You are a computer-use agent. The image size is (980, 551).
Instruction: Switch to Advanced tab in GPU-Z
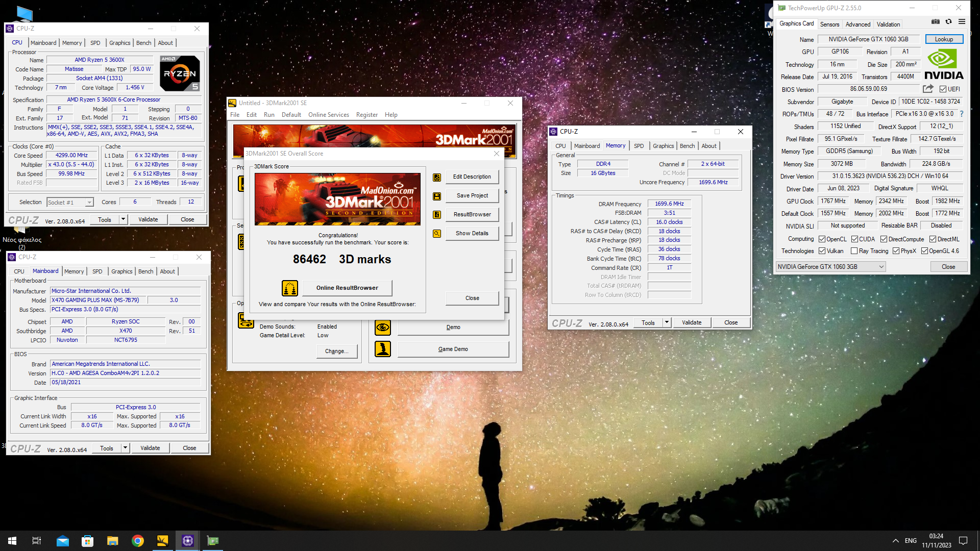click(x=858, y=24)
